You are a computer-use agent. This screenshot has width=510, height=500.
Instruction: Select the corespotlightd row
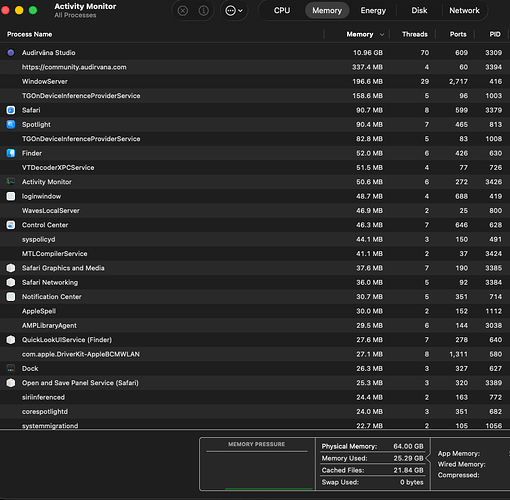point(255,411)
